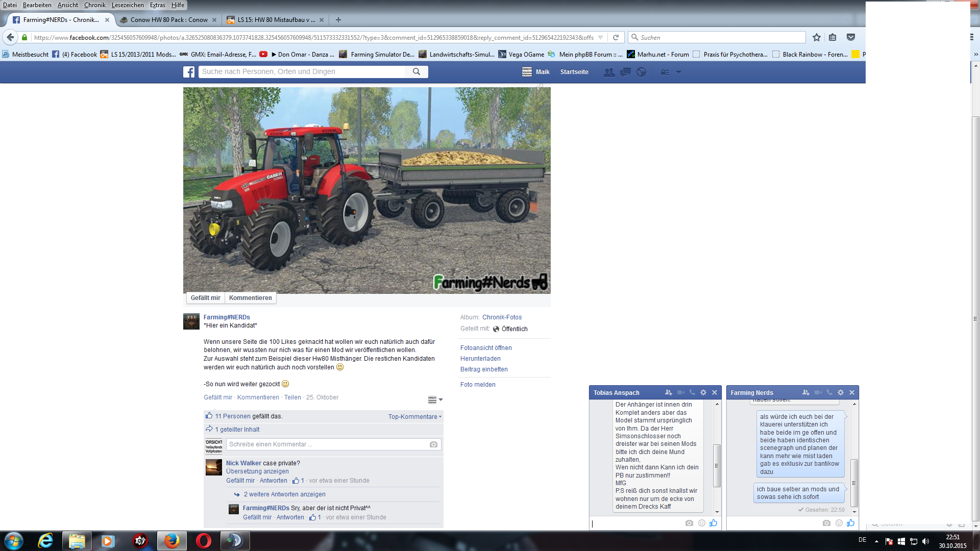Image resolution: width=980 pixels, height=551 pixels.
Task: Click Teilen under the post
Action: pyautogui.click(x=292, y=397)
